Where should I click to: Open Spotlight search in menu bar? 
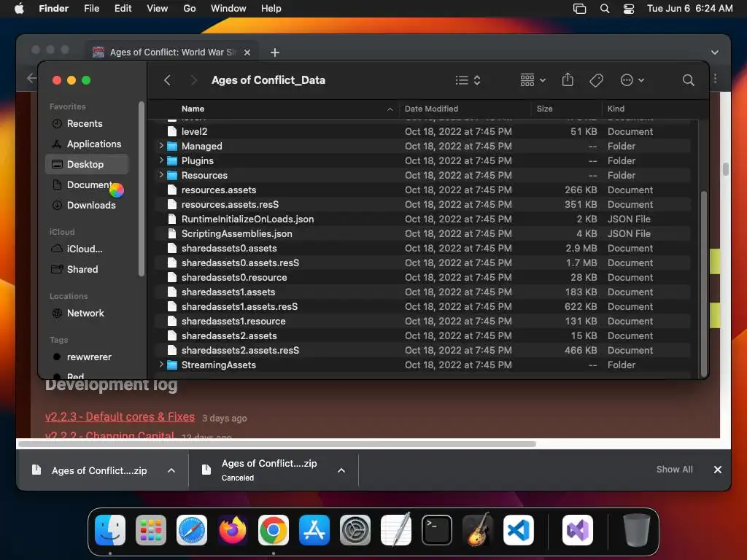pos(605,9)
